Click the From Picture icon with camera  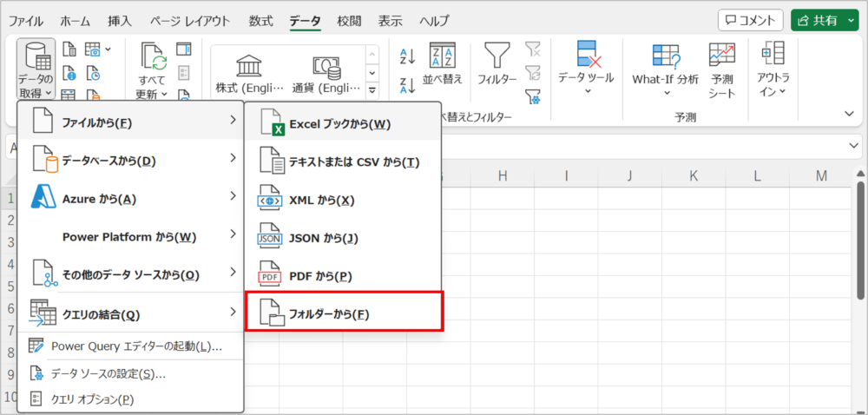[93, 49]
